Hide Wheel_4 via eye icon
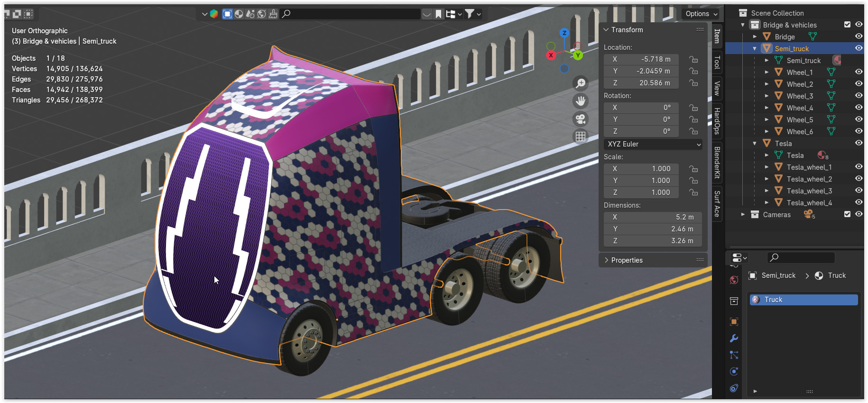This screenshot has height=403, width=868. (x=859, y=107)
